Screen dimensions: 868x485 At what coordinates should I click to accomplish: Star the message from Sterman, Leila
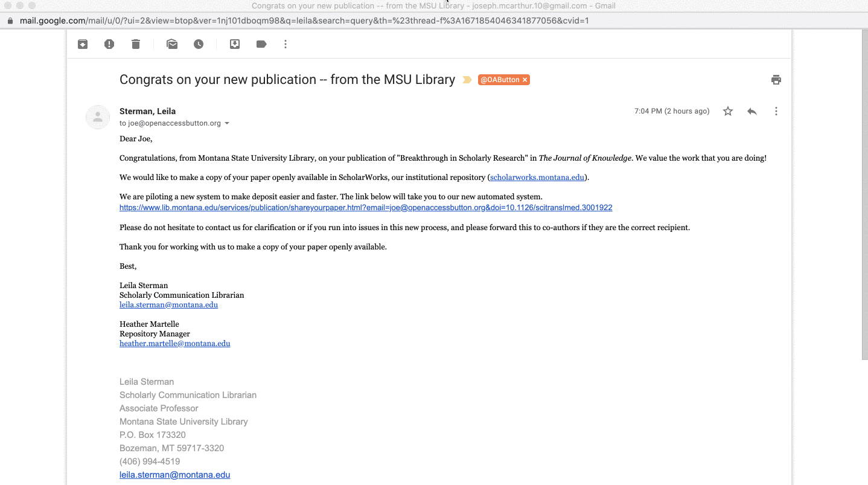(x=728, y=111)
